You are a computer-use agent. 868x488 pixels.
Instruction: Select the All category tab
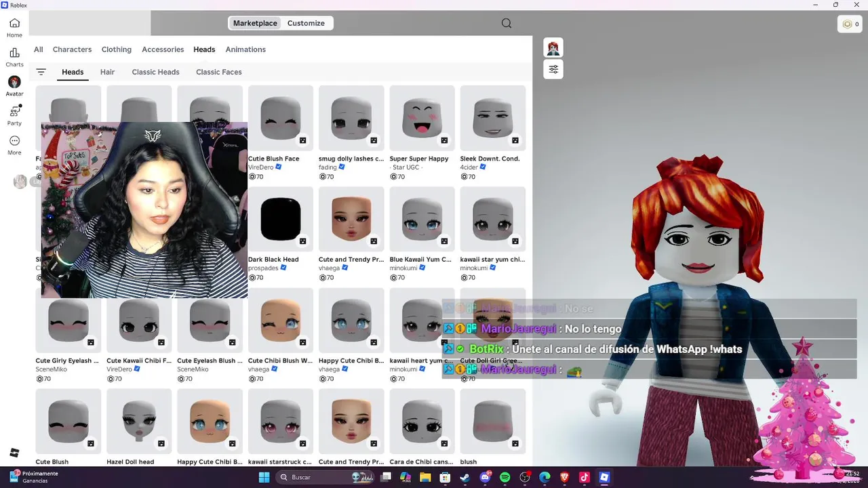coord(39,49)
